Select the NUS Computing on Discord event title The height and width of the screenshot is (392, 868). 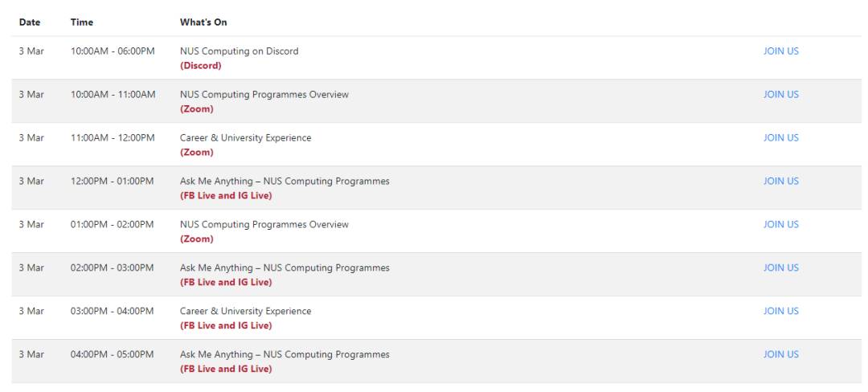239,51
